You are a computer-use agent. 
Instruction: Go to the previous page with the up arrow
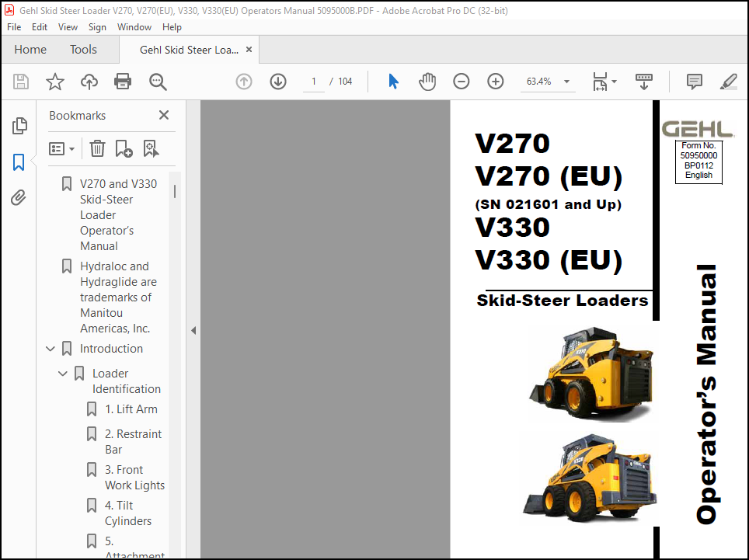click(244, 82)
